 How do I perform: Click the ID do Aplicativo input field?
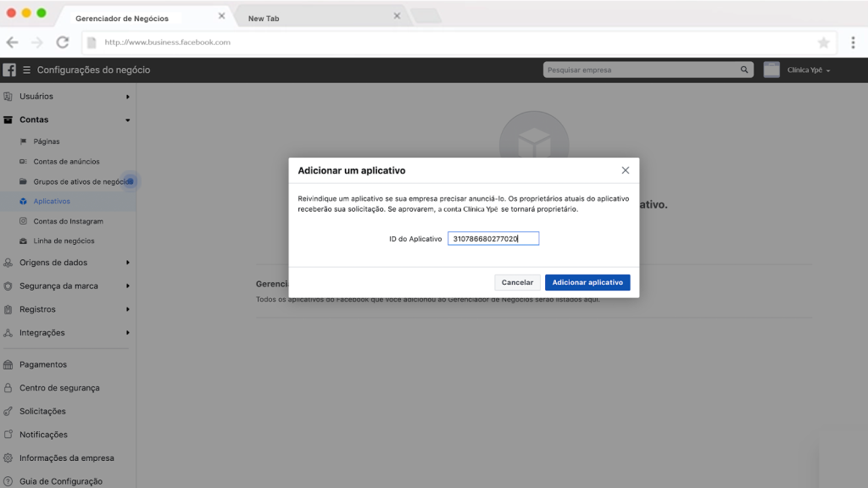click(x=493, y=238)
